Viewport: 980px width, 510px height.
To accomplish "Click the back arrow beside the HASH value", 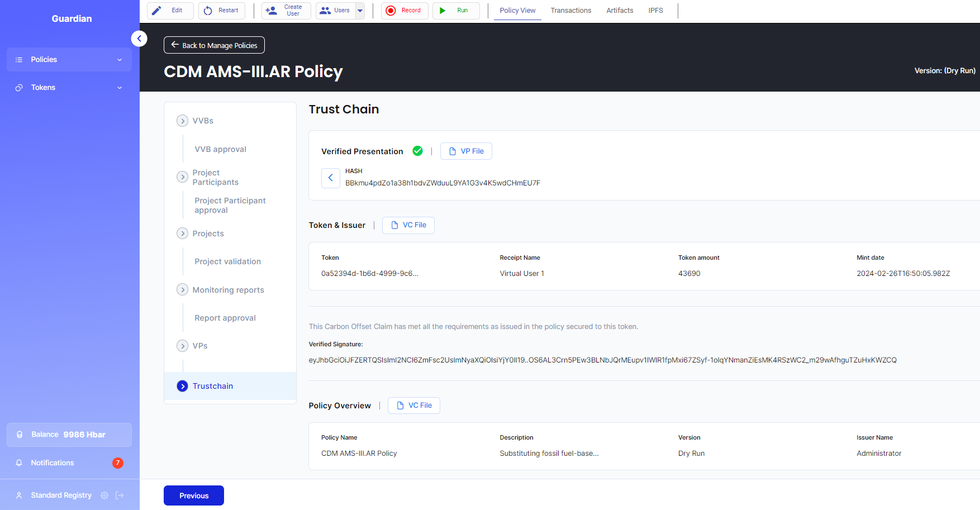I will pyautogui.click(x=330, y=178).
